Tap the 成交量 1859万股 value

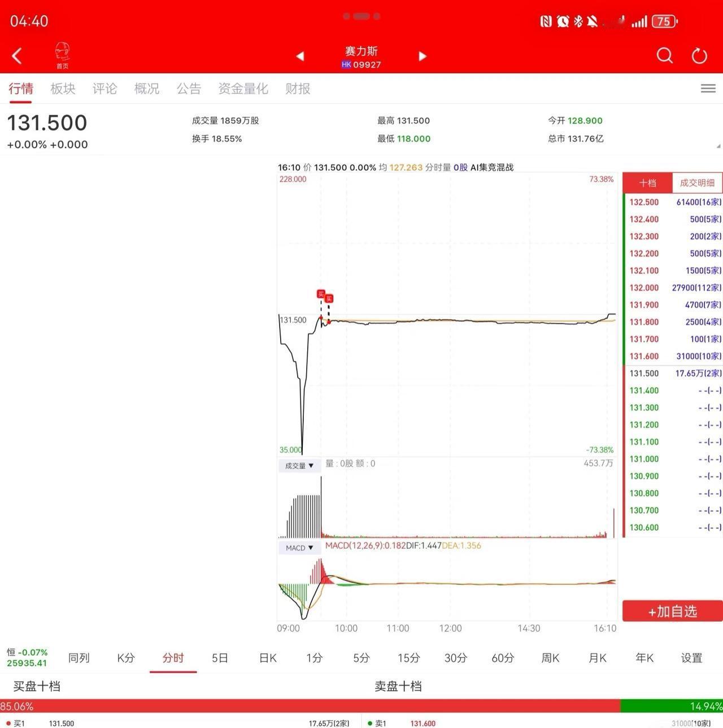click(225, 120)
